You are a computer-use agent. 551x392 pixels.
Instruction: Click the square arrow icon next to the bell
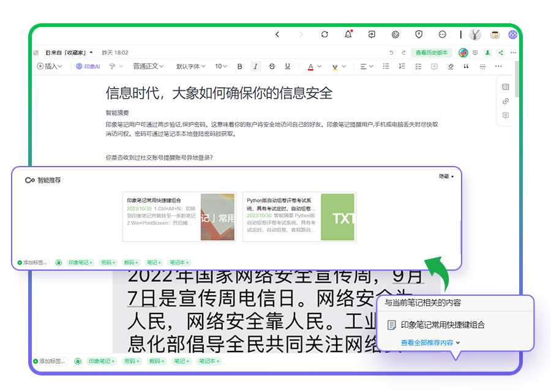click(372, 34)
